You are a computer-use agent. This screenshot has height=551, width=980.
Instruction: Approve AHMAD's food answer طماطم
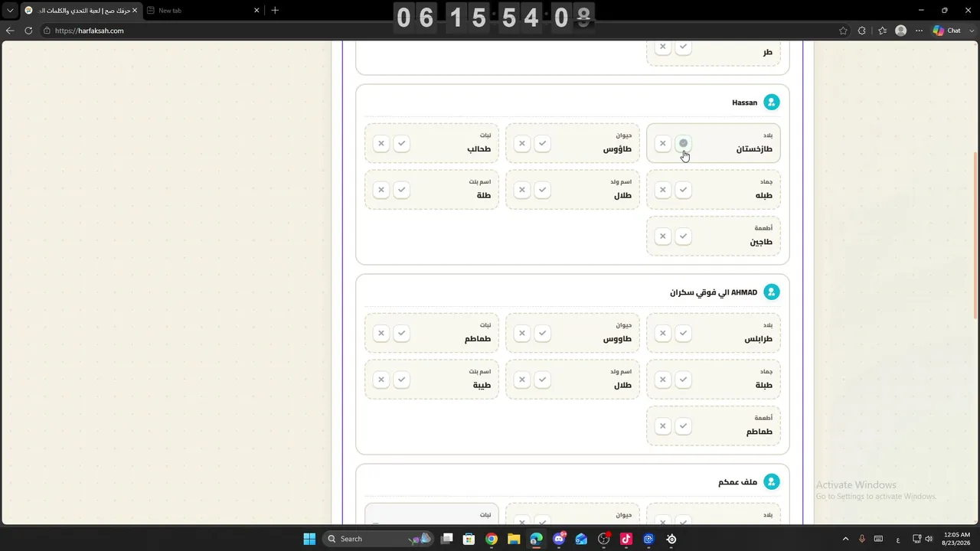tap(684, 425)
